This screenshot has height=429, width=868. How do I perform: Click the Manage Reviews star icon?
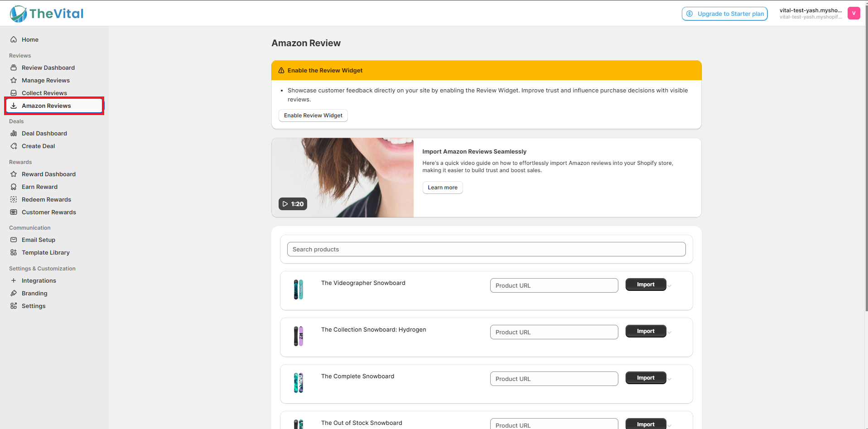tap(14, 81)
